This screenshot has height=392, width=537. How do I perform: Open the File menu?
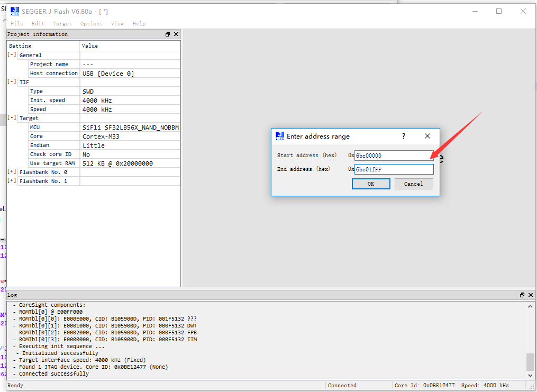17,24
